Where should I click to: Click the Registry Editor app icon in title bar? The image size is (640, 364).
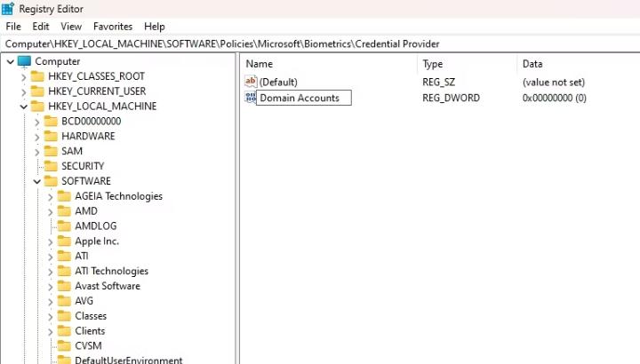(8, 8)
